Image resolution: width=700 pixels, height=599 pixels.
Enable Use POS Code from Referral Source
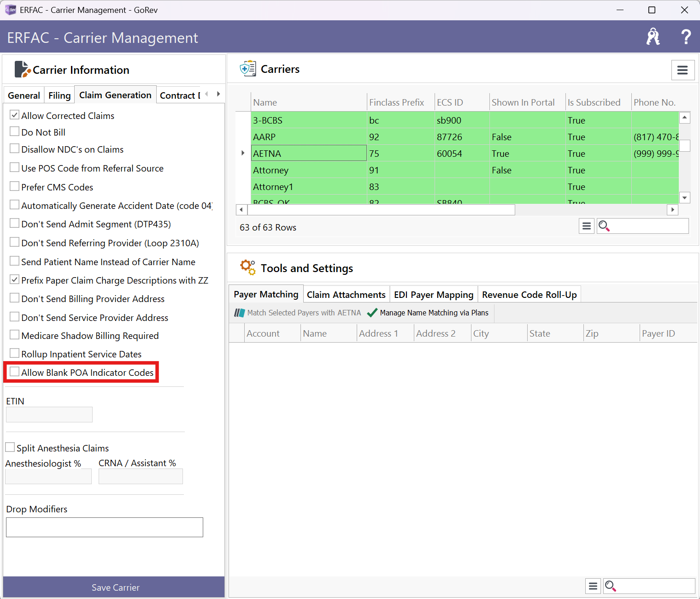15,167
